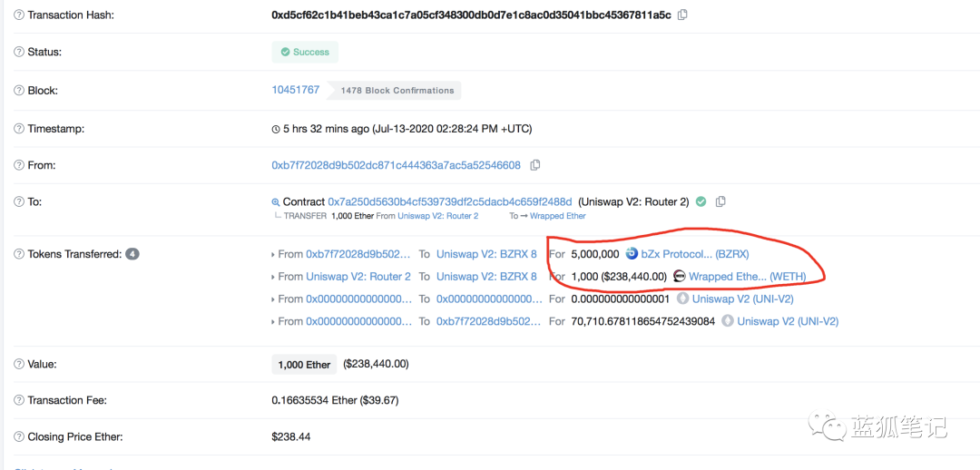Open To 0xb7f72028d9b502… in fourth token row

[x=489, y=321]
